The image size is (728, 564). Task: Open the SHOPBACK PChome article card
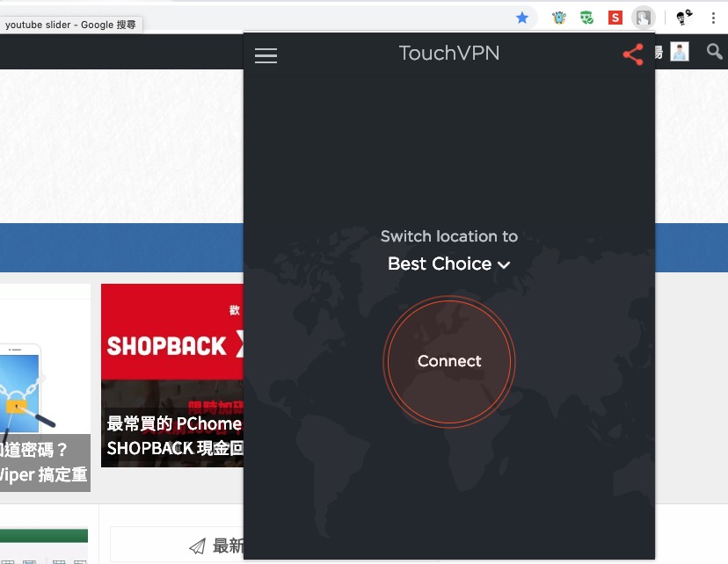[x=172, y=375]
